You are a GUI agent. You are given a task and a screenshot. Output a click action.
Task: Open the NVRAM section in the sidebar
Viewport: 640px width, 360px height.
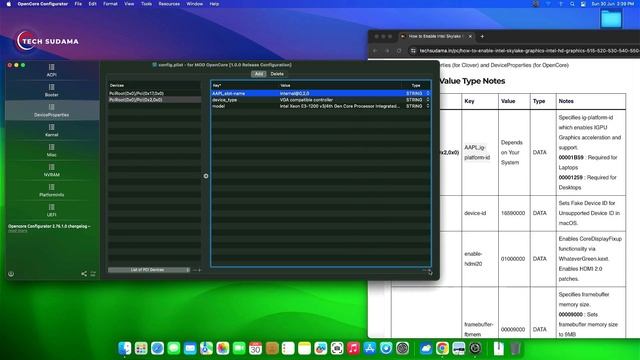click(51, 170)
